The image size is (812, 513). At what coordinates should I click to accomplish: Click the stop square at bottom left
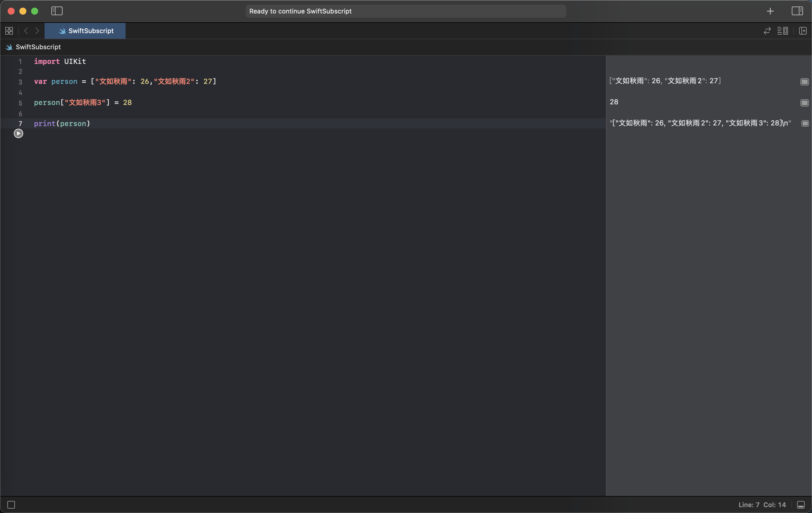[x=11, y=504]
